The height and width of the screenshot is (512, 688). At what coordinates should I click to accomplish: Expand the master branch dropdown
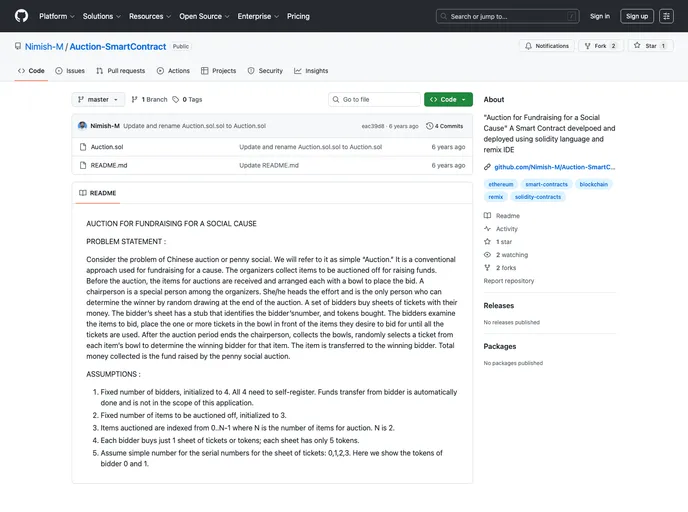click(x=99, y=100)
